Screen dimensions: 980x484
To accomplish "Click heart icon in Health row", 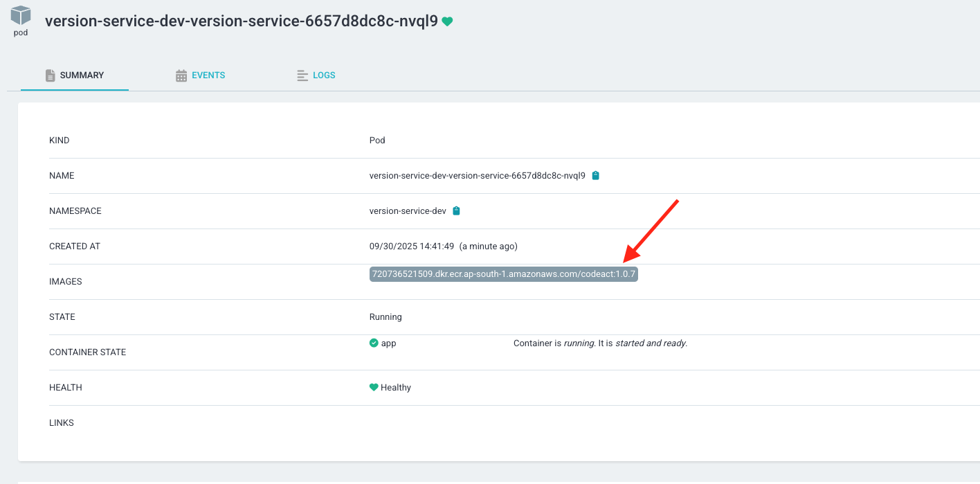I will point(374,388).
